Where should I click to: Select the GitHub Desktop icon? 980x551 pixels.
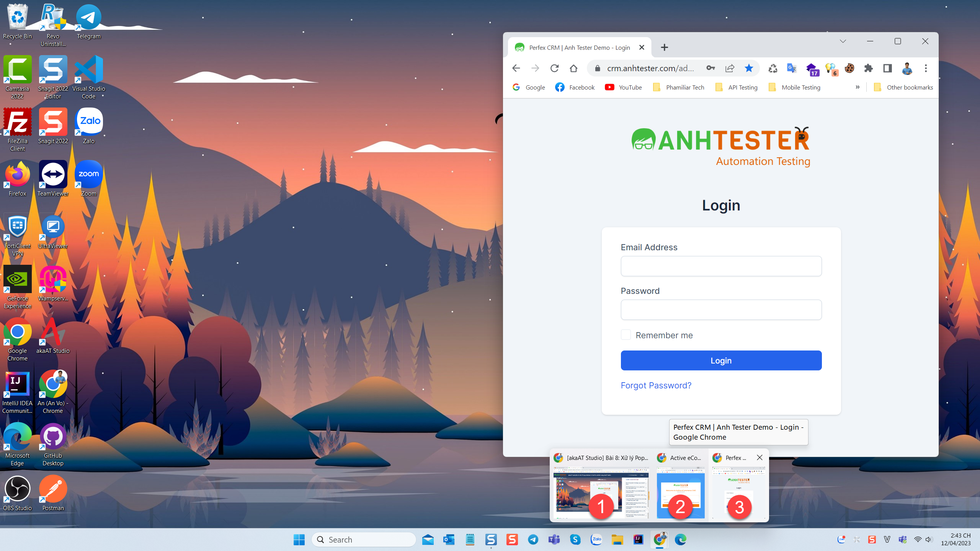[53, 445]
